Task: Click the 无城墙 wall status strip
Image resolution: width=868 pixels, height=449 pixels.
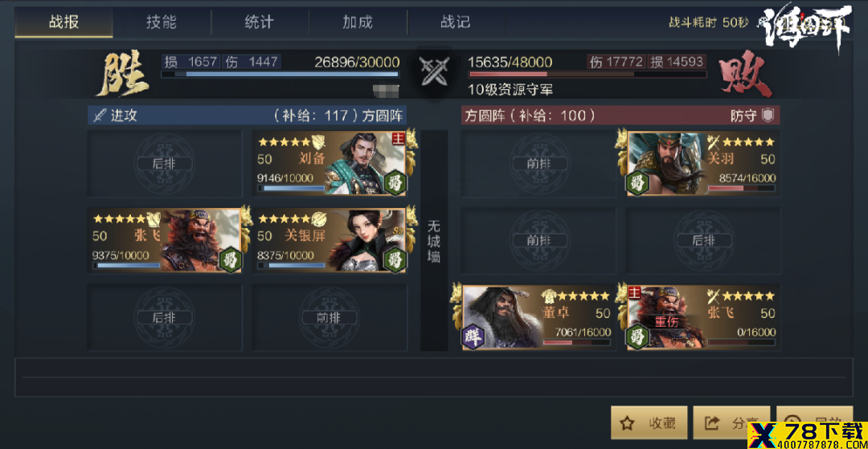Action: (x=434, y=240)
